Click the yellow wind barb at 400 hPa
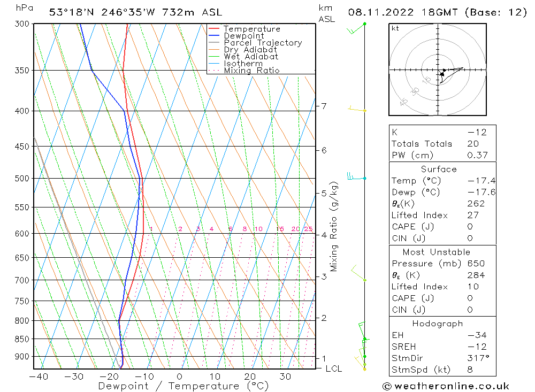 (357, 109)
